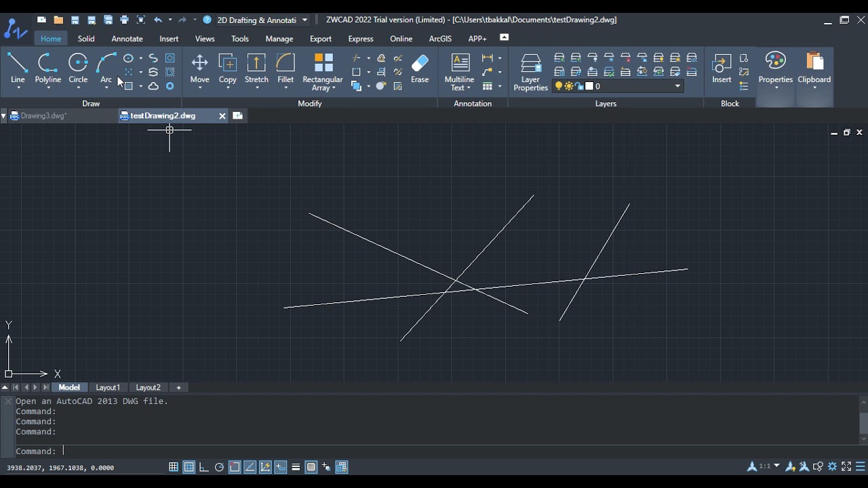Toggle grid snap in status bar
Viewport: 868px width, 488px height.
click(174, 467)
